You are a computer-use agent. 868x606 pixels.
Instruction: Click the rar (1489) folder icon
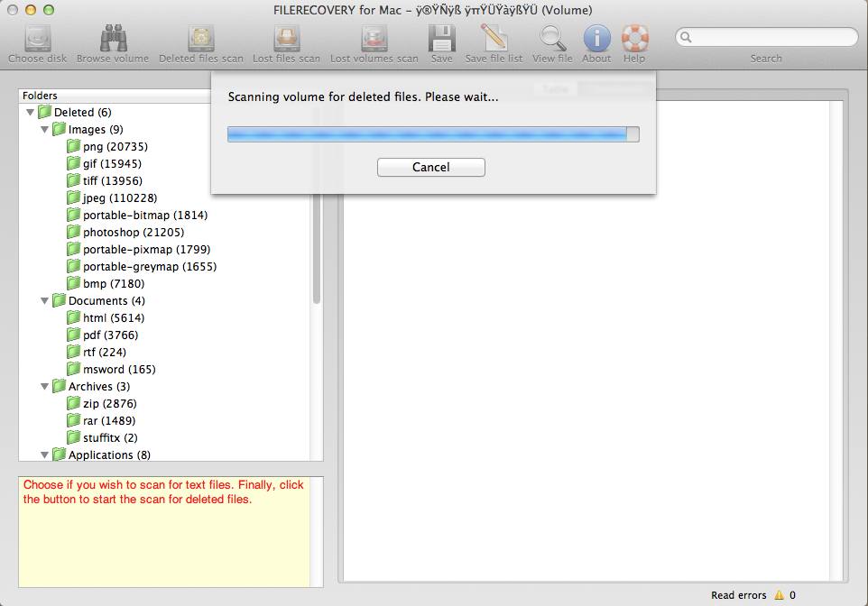click(74, 420)
